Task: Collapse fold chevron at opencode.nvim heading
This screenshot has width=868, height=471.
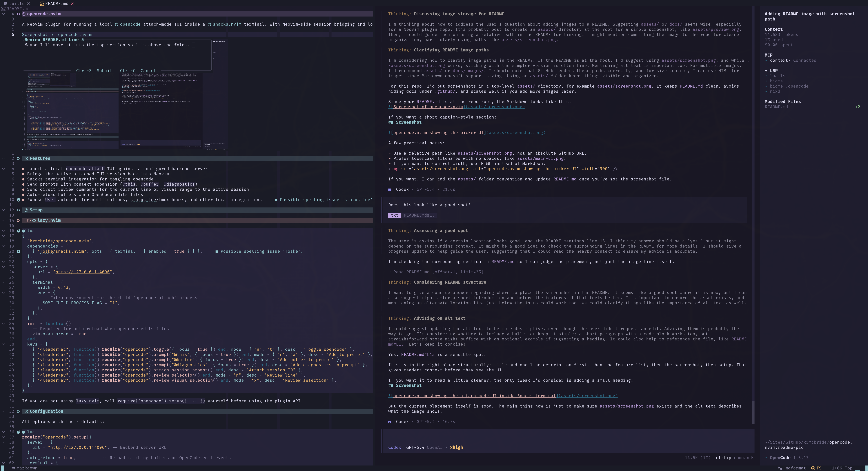Action: tap(3, 14)
